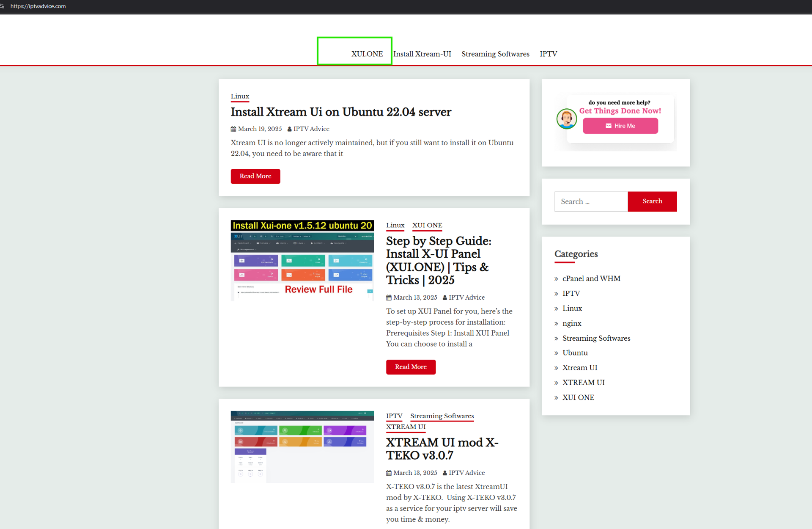This screenshot has height=529, width=812.
Task: Open the 'XTREAM UI mod X-TEKO v3.0.7' title
Action: [442, 449]
